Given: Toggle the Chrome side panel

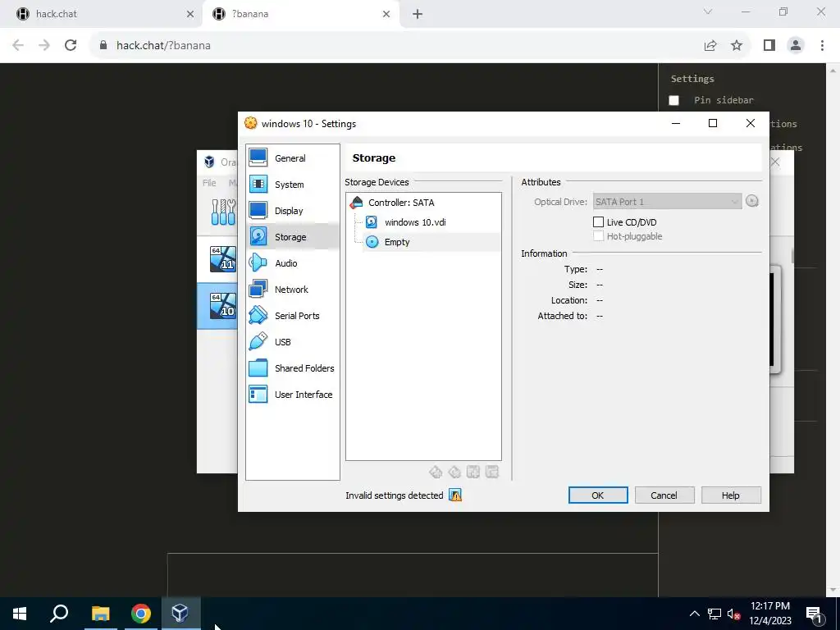Looking at the screenshot, I should [769, 46].
